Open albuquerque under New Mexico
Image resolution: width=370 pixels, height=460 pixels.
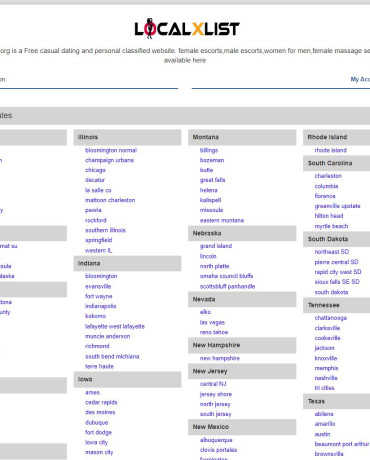coord(216,440)
